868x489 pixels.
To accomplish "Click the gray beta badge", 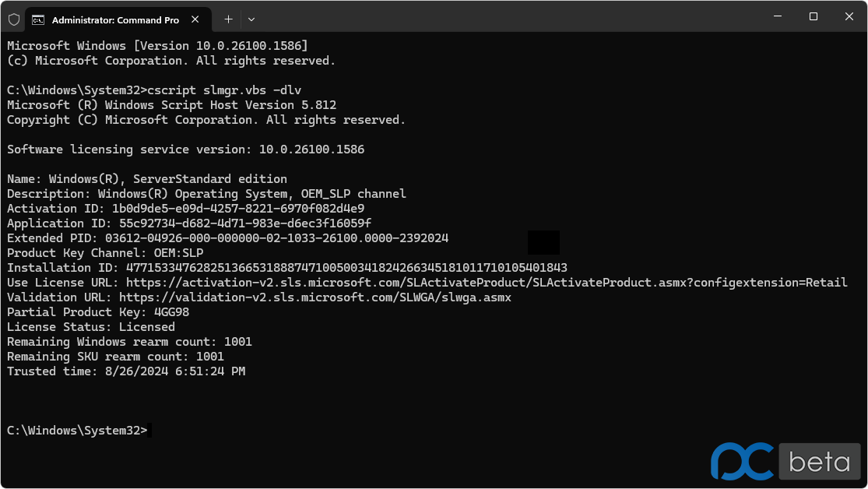I will point(819,461).
